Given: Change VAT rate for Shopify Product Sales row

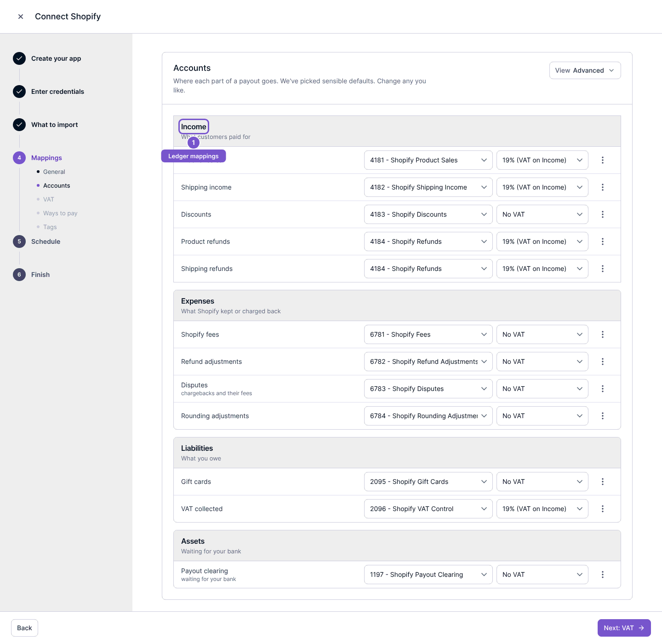Looking at the screenshot, I should [x=542, y=160].
